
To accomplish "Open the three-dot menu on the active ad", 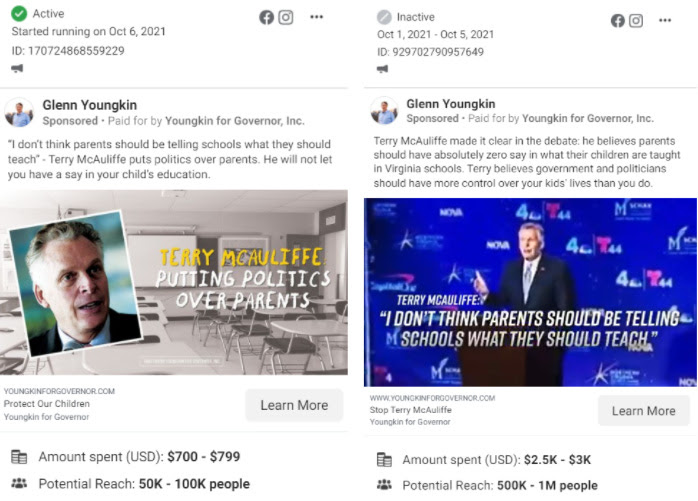I will 317,17.
